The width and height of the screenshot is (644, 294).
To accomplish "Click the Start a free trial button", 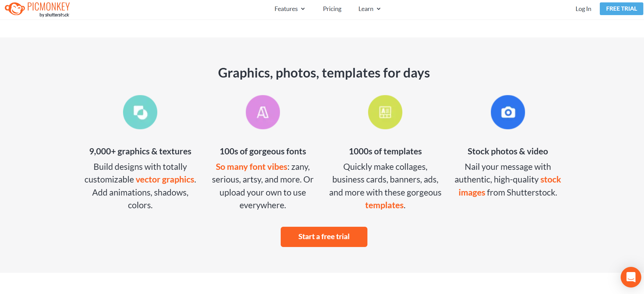I will [x=324, y=237].
